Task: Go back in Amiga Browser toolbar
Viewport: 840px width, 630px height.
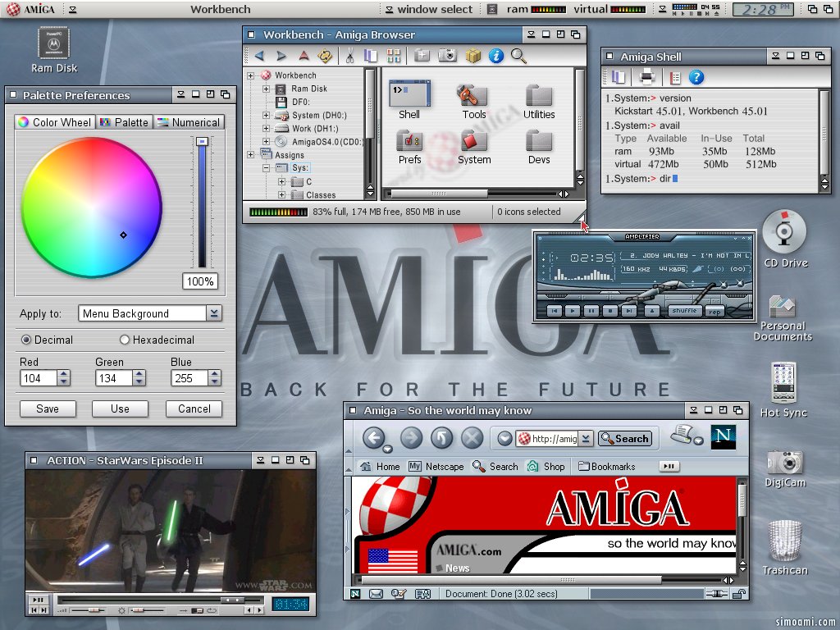Action: [260, 56]
